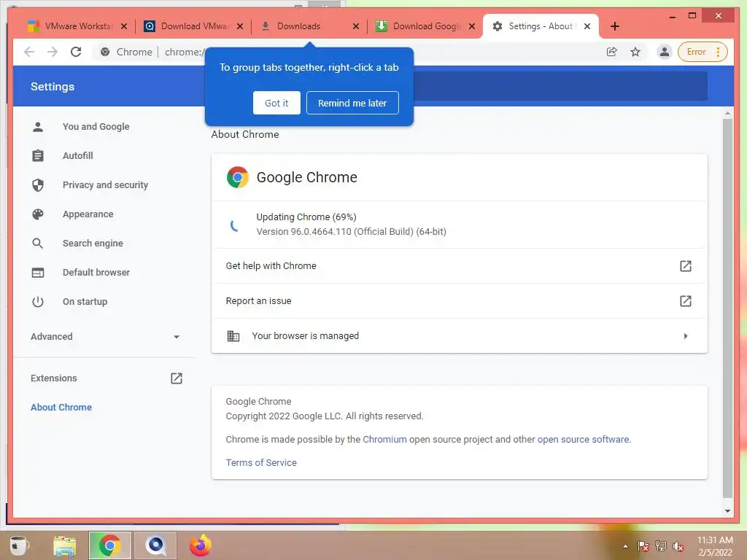Click the magnifier icon beside Search engine
The image size is (747, 560).
pyautogui.click(x=38, y=244)
